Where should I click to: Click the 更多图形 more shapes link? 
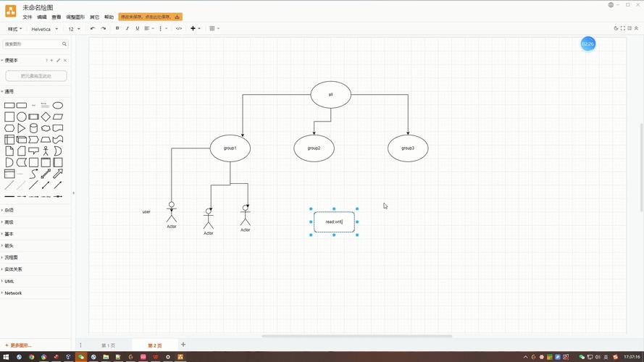tap(19, 345)
